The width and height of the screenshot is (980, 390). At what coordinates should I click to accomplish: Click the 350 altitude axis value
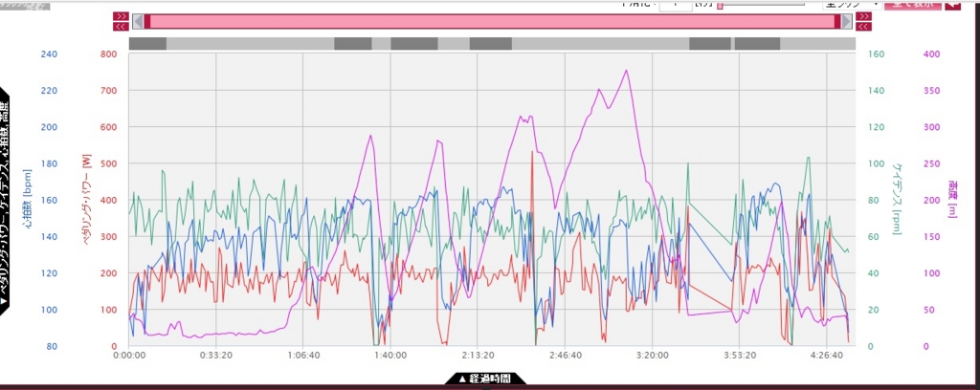[932, 91]
